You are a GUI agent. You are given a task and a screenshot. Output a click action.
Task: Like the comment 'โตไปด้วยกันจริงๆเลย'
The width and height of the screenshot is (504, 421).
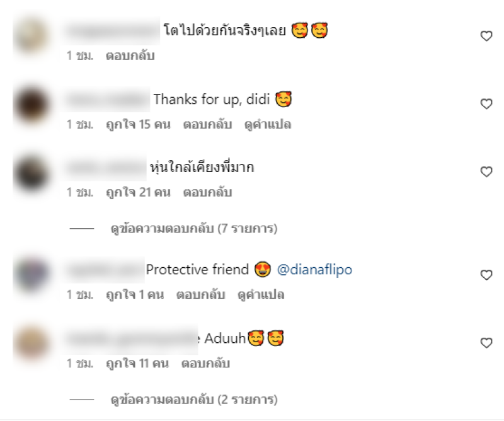[x=486, y=36]
